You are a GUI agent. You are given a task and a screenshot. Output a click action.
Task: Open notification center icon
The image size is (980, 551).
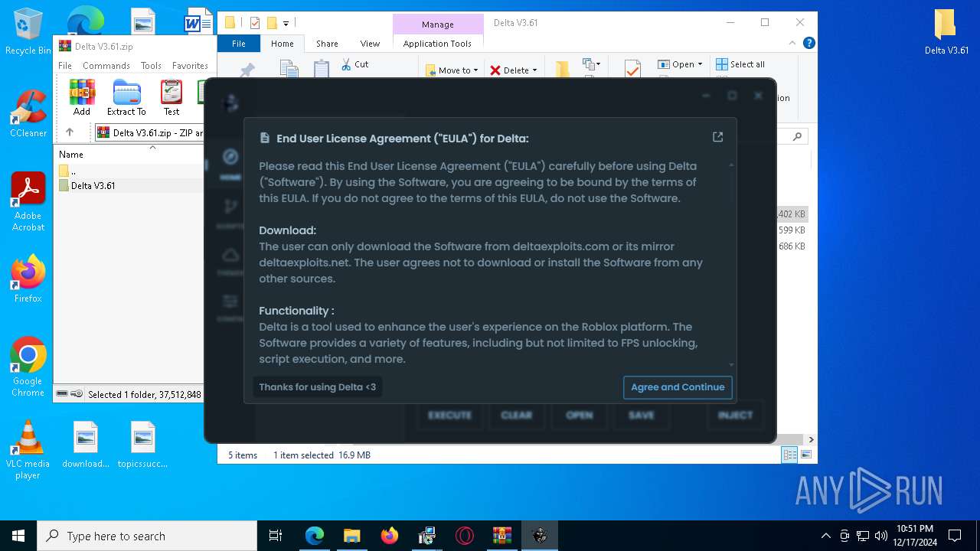coord(955,536)
